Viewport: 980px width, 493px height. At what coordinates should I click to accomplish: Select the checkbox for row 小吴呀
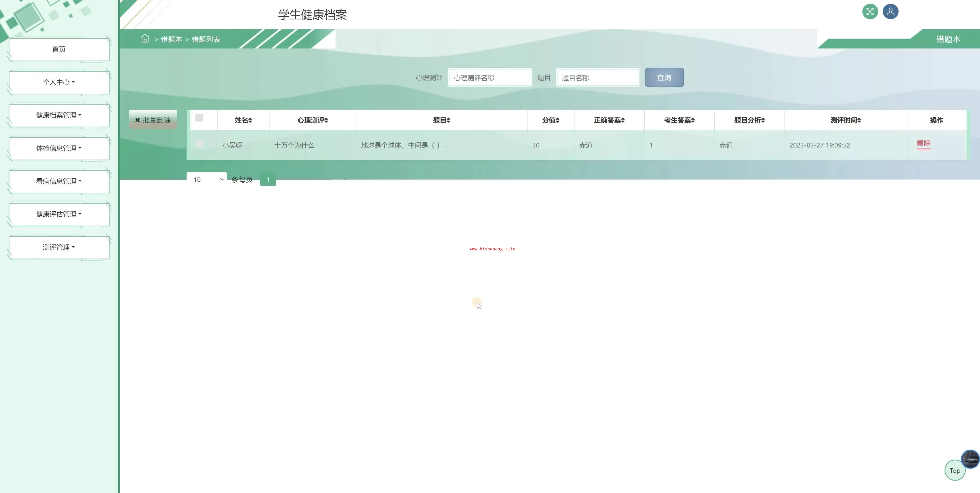(199, 144)
